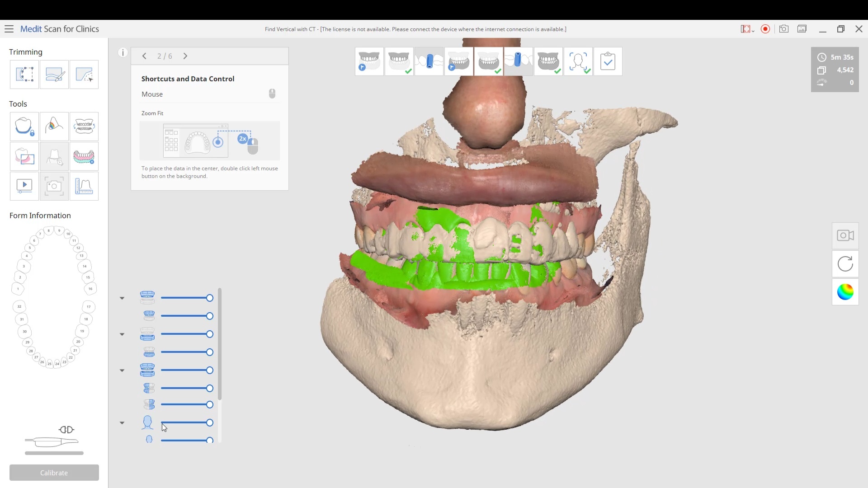
Task: Open the face scan stage
Action: 578,61
